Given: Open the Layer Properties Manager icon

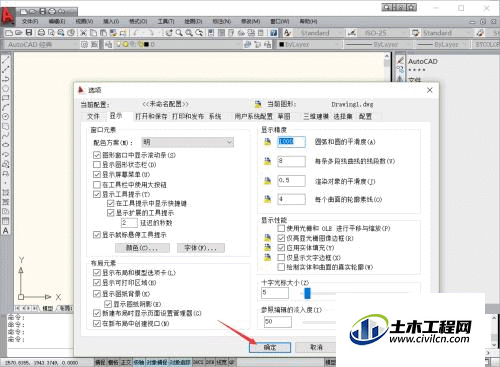Looking at the screenshot, I should [108, 44].
